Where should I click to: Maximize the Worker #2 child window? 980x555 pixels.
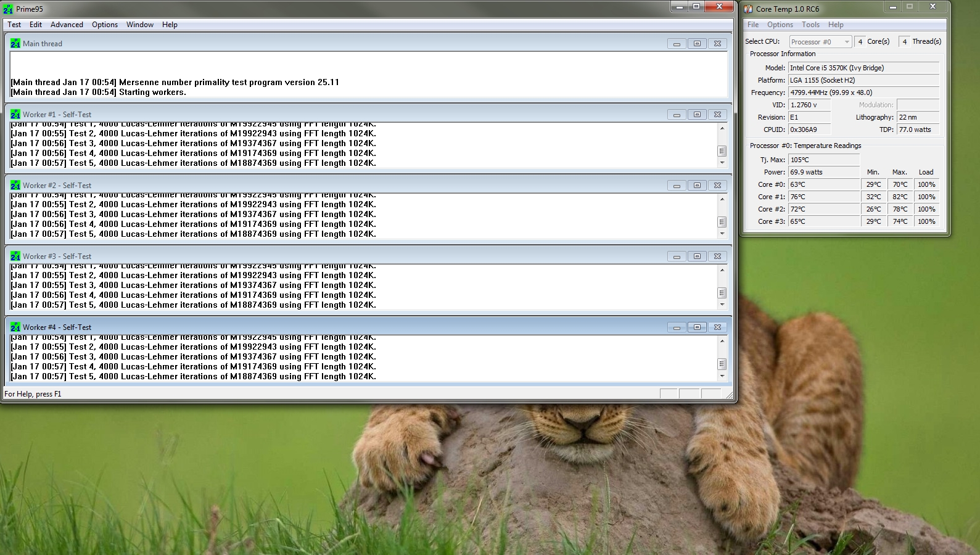[697, 186]
